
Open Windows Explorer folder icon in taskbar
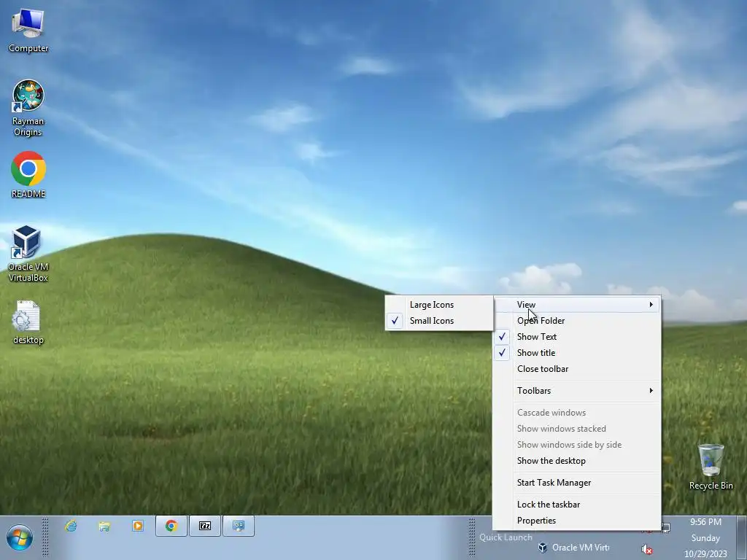tap(104, 526)
